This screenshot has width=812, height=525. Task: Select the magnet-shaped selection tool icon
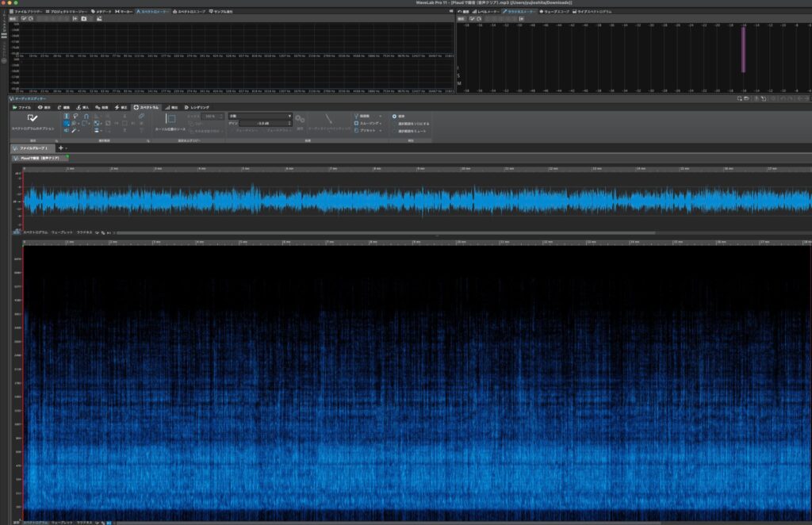pyautogui.click(x=86, y=117)
